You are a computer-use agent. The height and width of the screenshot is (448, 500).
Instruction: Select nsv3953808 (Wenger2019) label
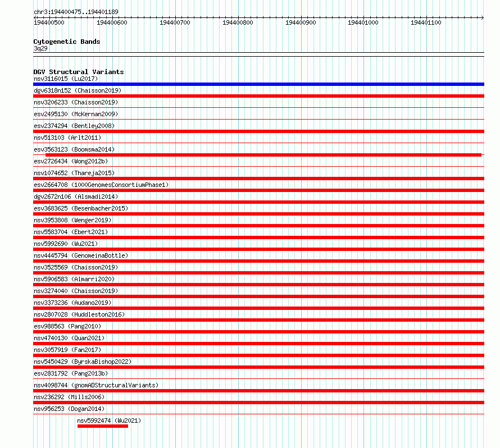(x=72, y=220)
